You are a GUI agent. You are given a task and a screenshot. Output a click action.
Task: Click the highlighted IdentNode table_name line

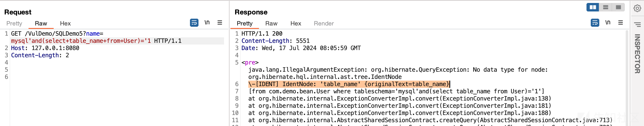(x=349, y=84)
